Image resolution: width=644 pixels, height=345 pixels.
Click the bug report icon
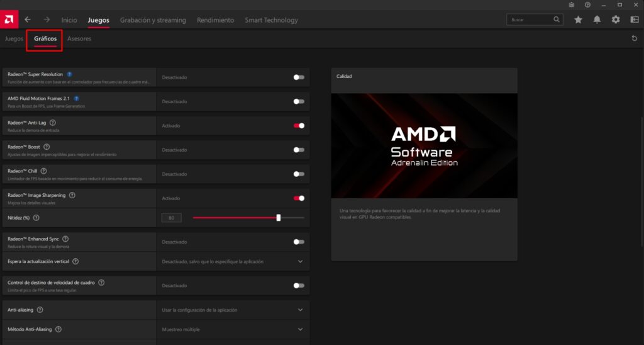point(571,5)
